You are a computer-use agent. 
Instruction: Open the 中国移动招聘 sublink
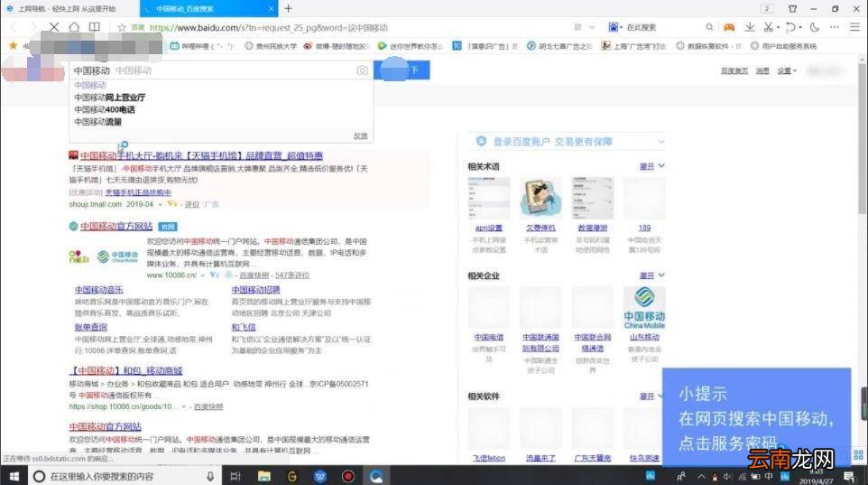coord(255,289)
